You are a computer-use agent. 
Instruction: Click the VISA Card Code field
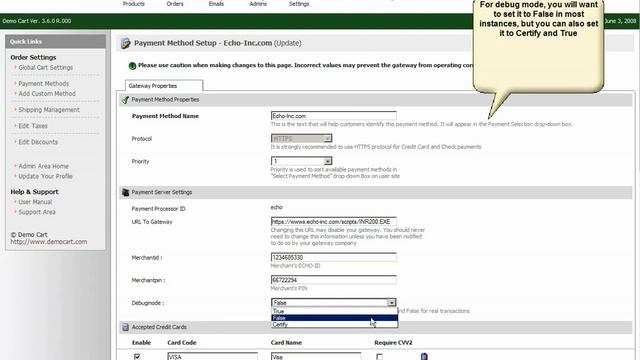(x=212, y=356)
